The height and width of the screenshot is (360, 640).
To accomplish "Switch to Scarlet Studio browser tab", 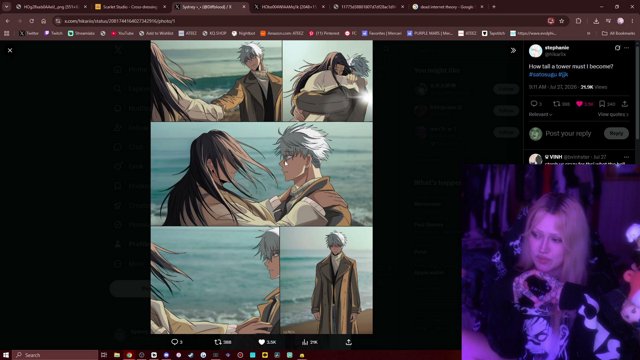I will pos(130,7).
